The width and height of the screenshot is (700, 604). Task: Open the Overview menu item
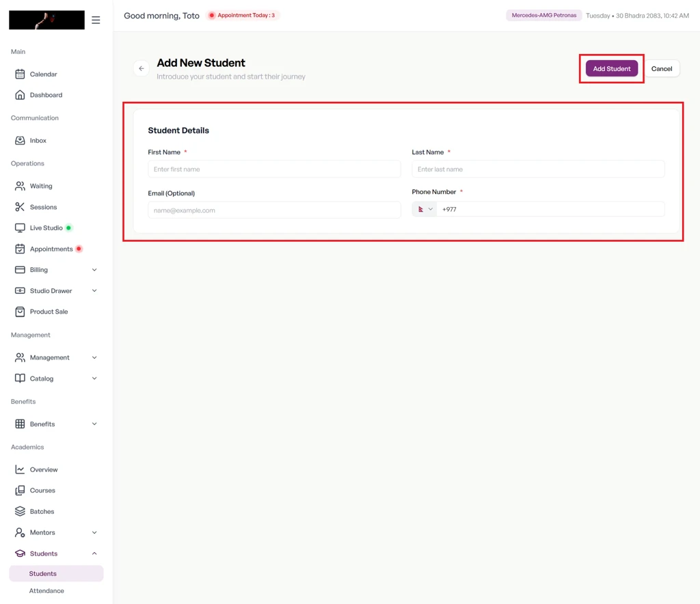pyautogui.click(x=44, y=469)
